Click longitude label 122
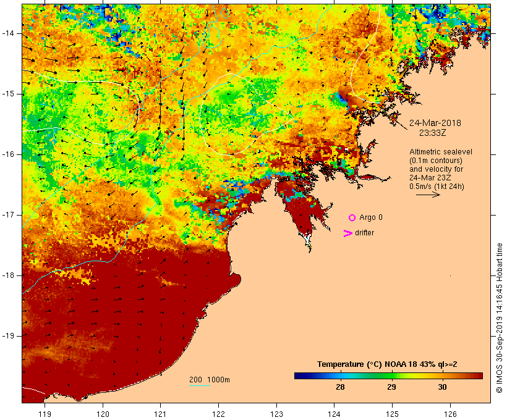The height and width of the screenshot is (420, 507). (219, 414)
